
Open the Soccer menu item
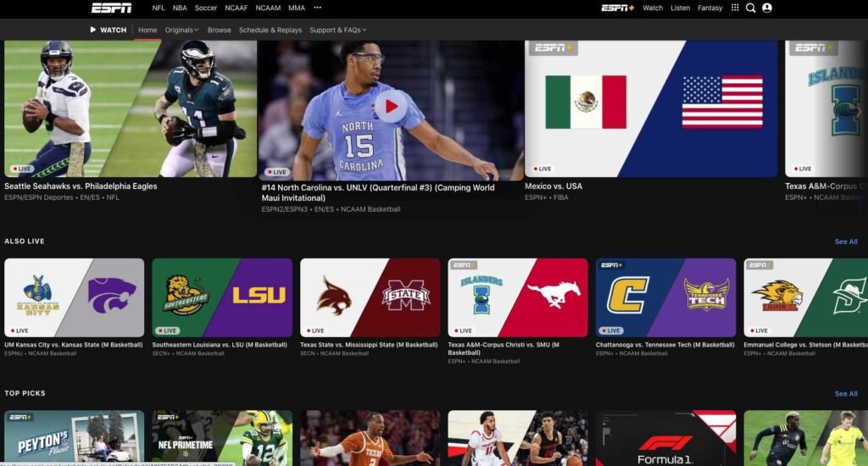click(205, 8)
